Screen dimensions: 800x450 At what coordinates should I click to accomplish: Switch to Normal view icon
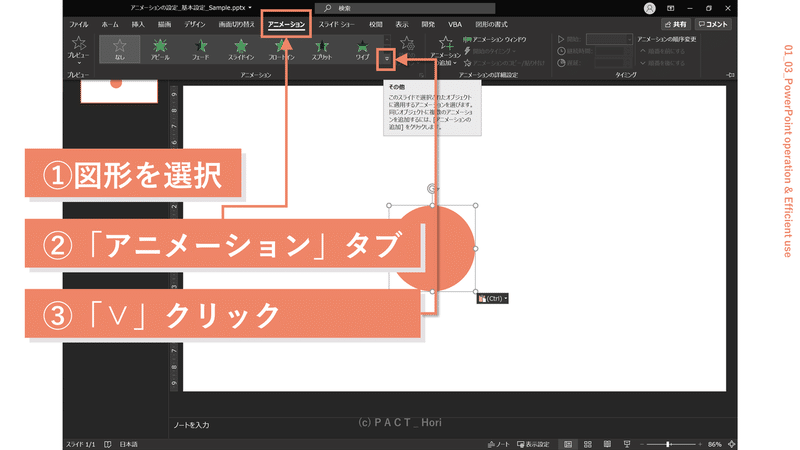point(568,444)
